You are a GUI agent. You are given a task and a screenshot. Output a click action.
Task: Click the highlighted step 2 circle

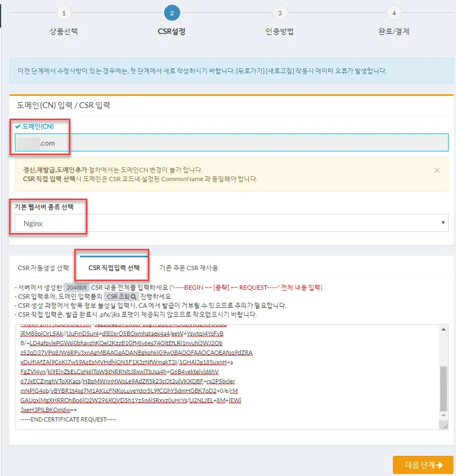coord(172,13)
